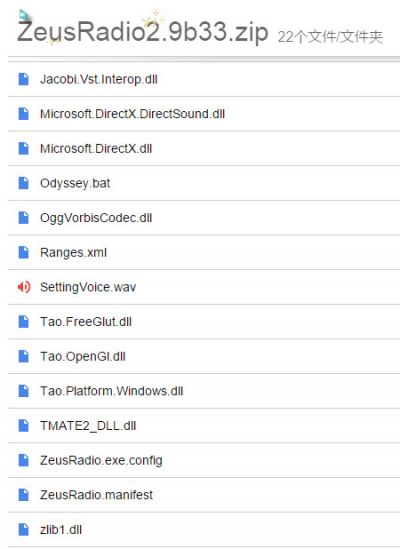
Task: Select SettingVoice.wav file name
Action: [x=88, y=287]
